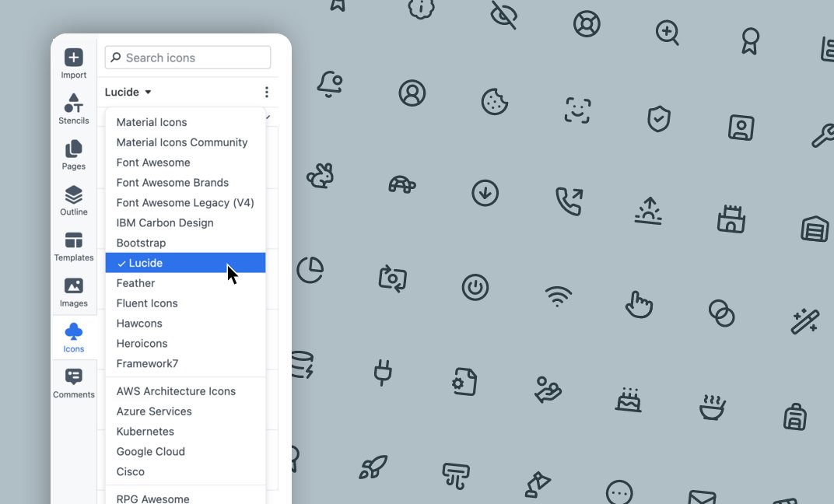Image resolution: width=834 pixels, height=504 pixels.
Task: Click the sunrise icon
Action: tap(649, 211)
